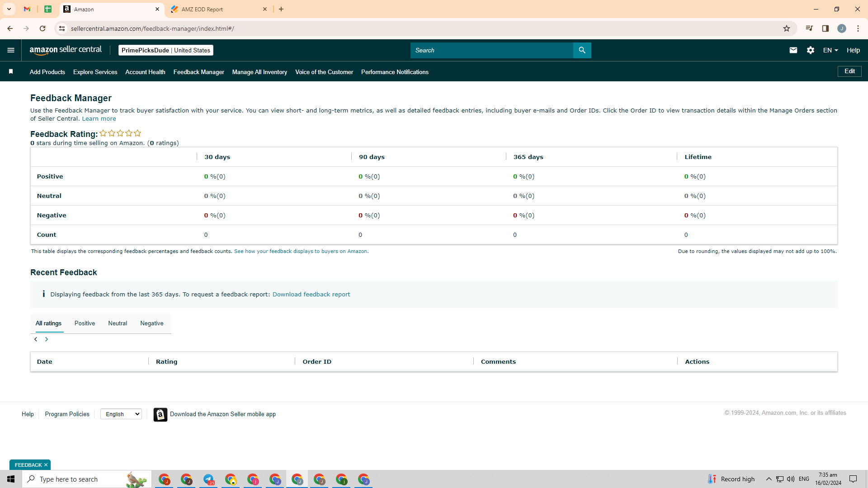Open Program Policies footer link
Image resolution: width=868 pixels, height=488 pixels.
click(67, 414)
